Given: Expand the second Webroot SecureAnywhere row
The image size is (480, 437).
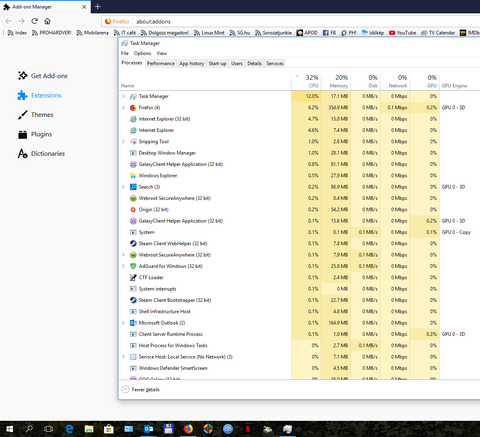Looking at the screenshot, I should 123,255.
